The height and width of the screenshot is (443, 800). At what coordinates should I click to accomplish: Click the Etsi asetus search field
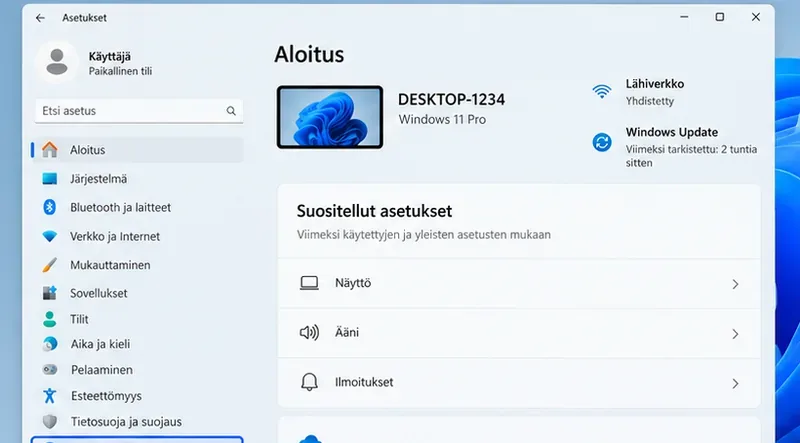[139, 111]
